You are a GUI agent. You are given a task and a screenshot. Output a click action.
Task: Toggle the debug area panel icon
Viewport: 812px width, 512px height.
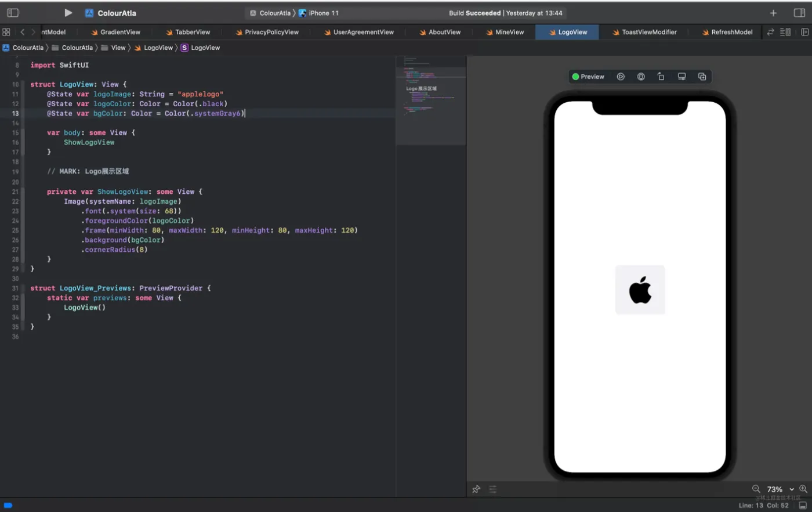[803, 506]
